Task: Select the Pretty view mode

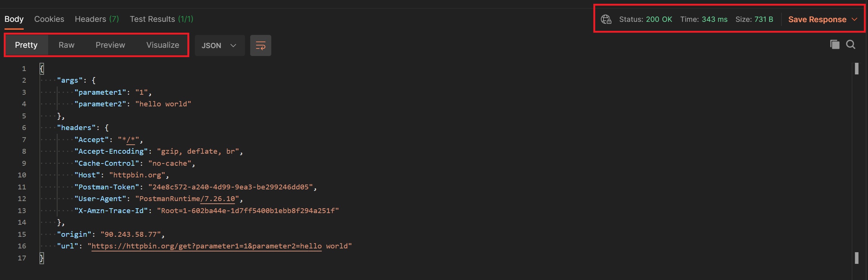Action: pos(26,45)
